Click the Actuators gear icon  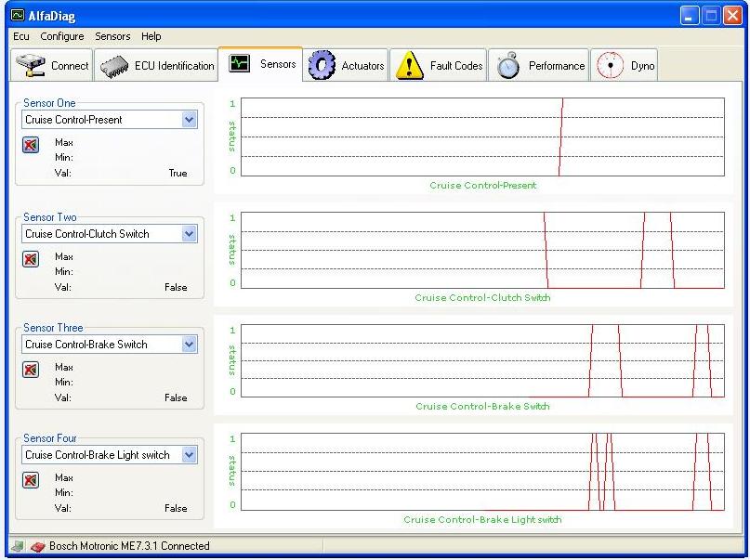322,66
